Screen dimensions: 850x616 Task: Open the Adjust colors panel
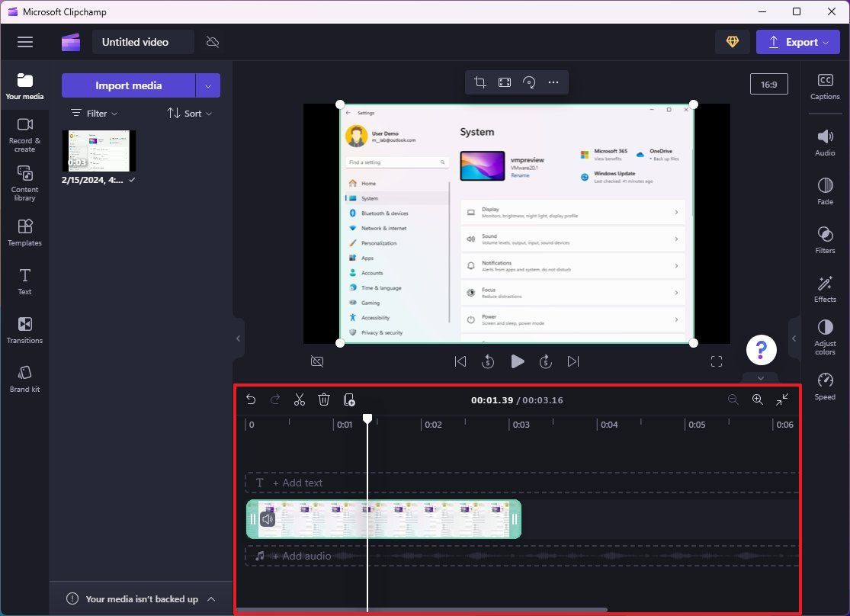(825, 335)
